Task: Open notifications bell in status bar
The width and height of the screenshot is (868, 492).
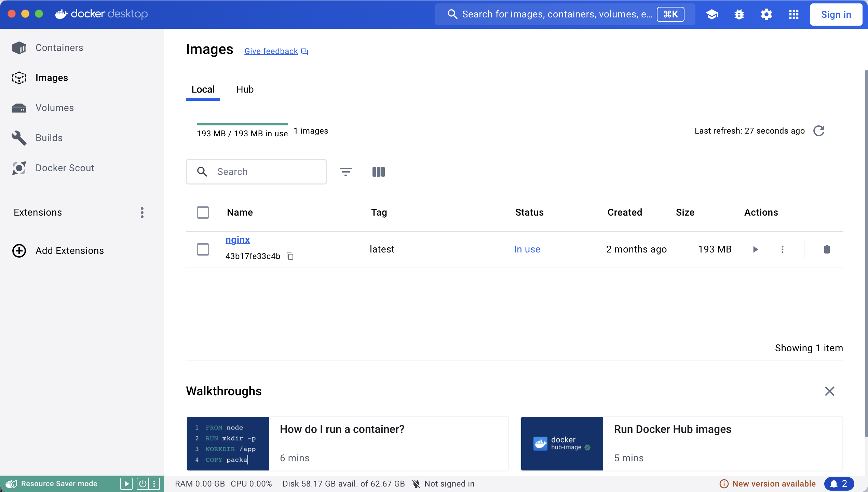Action: tap(839, 484)
